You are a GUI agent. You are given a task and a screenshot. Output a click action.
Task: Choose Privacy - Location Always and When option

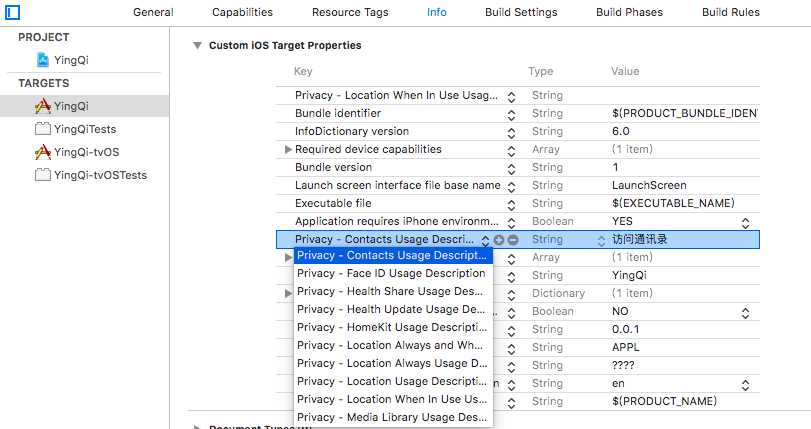(393, 345)
